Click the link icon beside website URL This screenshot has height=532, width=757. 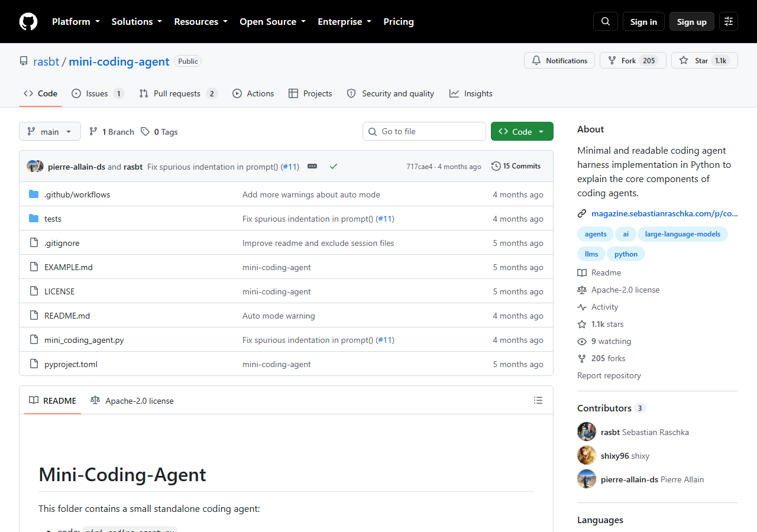pyautogui.click(x=582, y=213)
